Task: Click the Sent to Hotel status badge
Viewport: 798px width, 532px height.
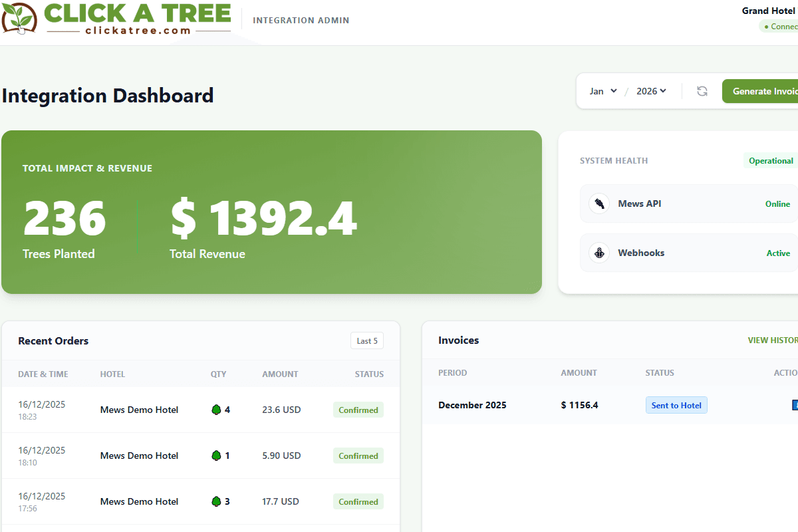Action: pos(676,405)
